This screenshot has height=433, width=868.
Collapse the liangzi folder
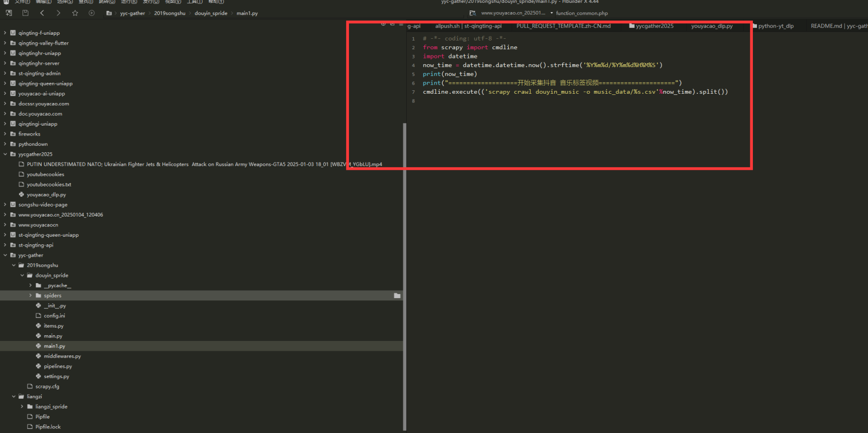coord(14,397)
